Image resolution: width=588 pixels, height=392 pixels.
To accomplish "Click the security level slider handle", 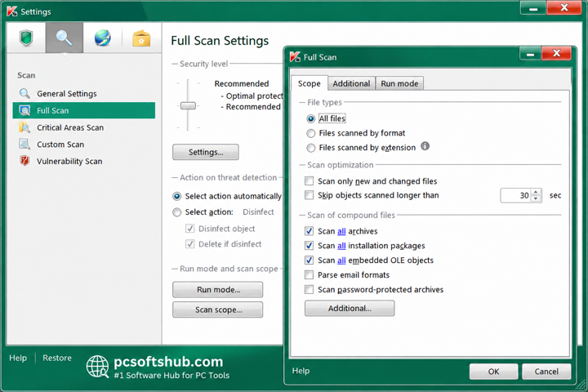I will tap(188, 106).
